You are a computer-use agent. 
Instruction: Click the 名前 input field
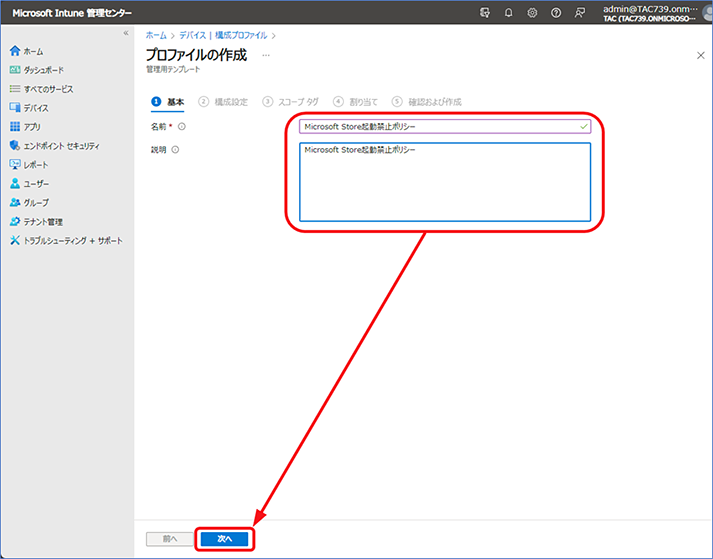(x=445, y=126)
